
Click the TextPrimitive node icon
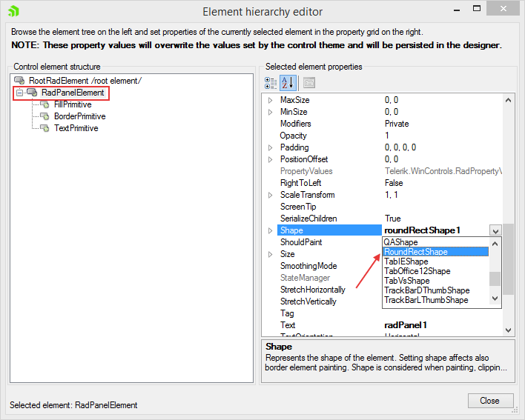[45, 128]
